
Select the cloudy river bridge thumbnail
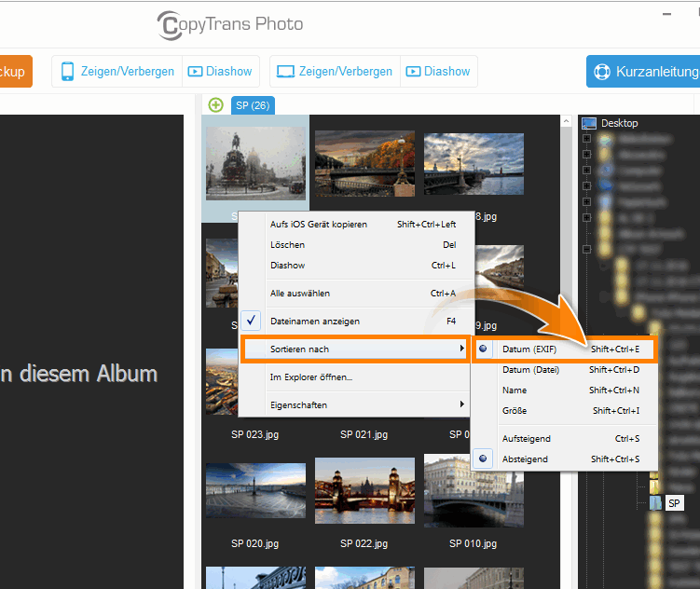tap(474, 164)
